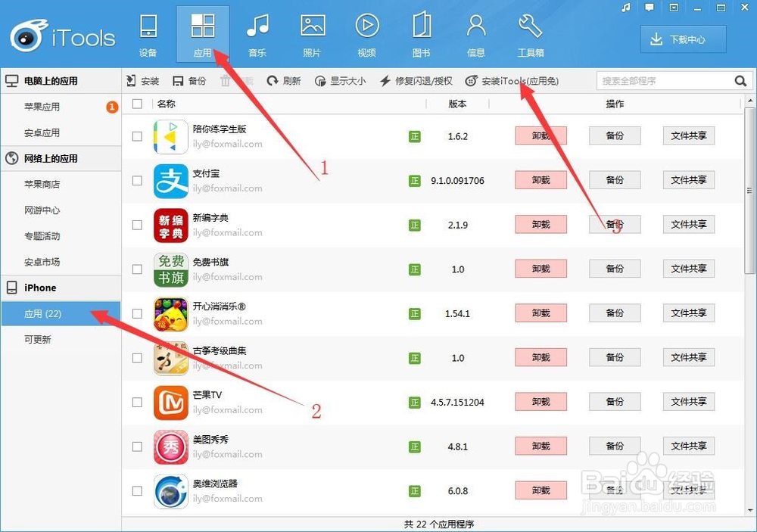
Task: Open the 照片 (Photos) section
Action: pos(313,35)
